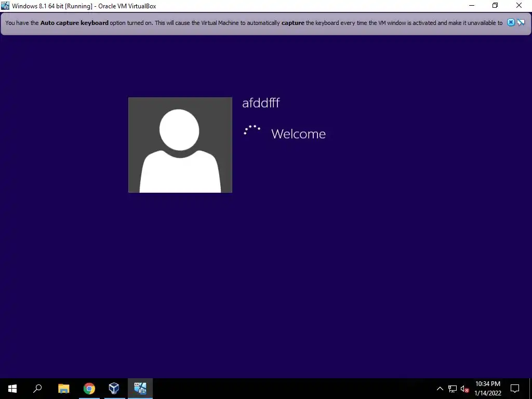Show hidden system tray icons
532x399 pixels.
pyautogui.click(x=440, y=389)
